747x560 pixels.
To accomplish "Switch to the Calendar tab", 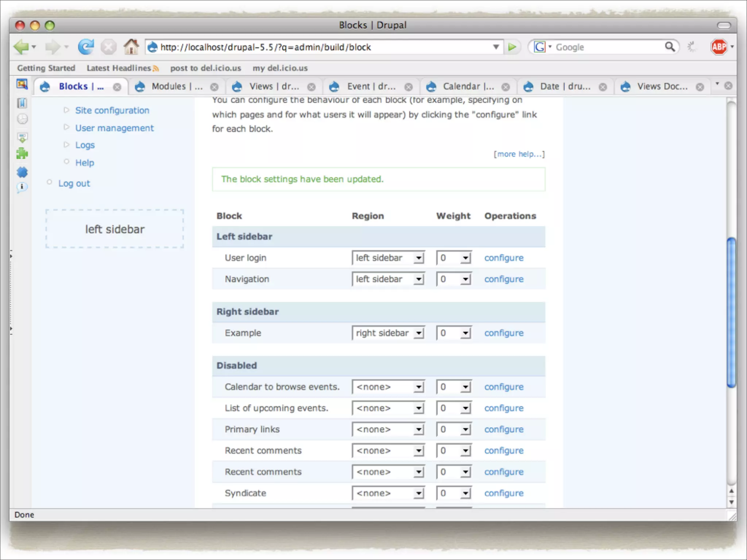I will click(x=468, y=86).
